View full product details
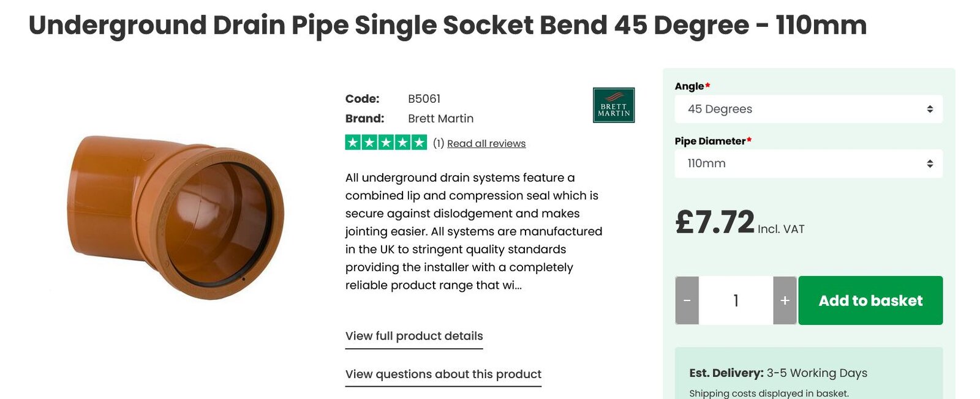Viewport: 980px width, 399px height. 414,335
